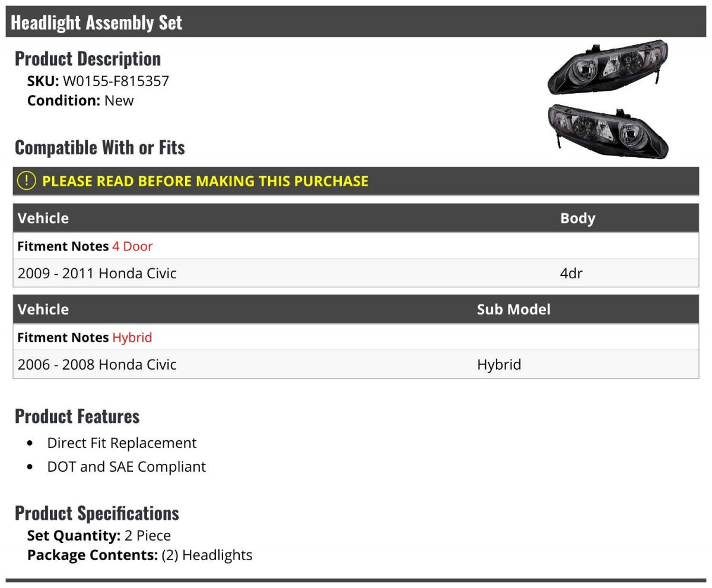Click the first table's Vehicle column header
The height and width of the screenshot is (588, 712).
coord(43,218)
